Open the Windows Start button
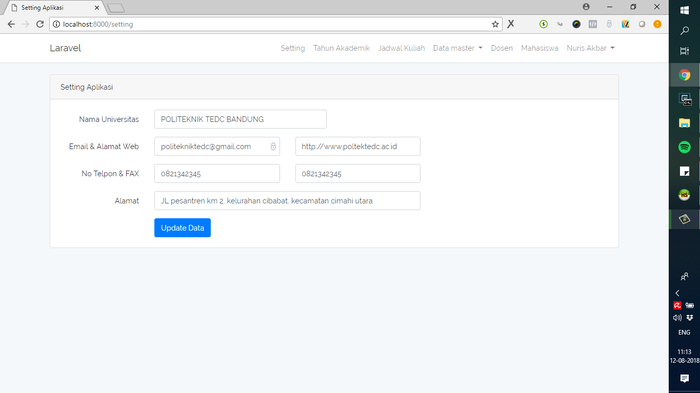 [x=684, y=10]
